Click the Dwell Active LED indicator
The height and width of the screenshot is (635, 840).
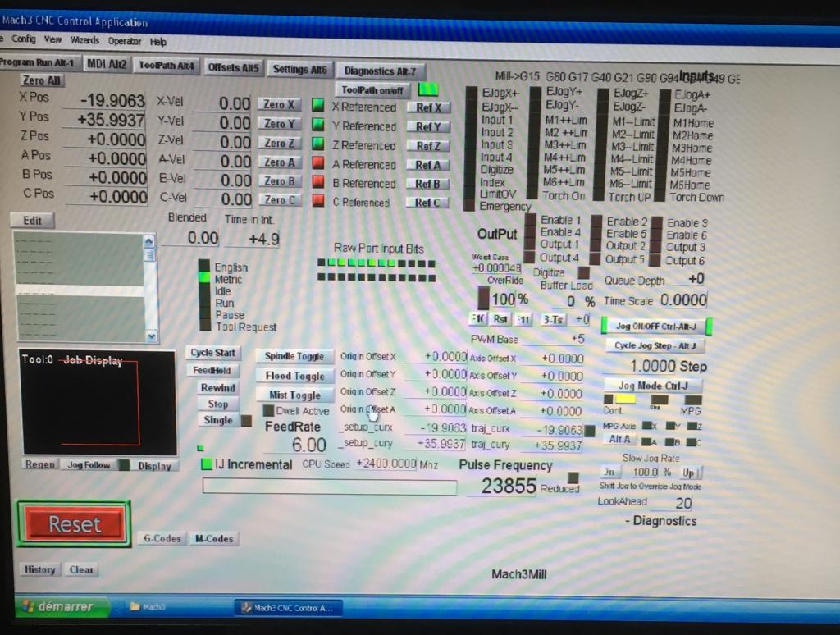coord(268,410)
